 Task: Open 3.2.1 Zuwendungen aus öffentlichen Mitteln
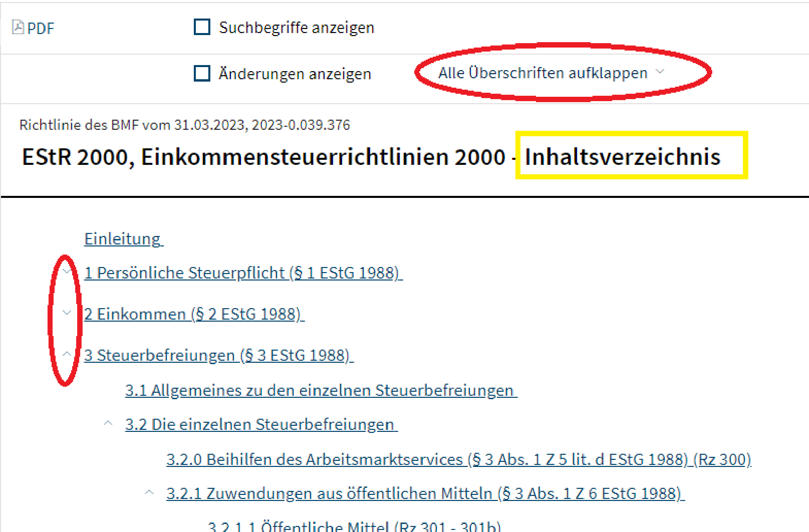[425, 494]
